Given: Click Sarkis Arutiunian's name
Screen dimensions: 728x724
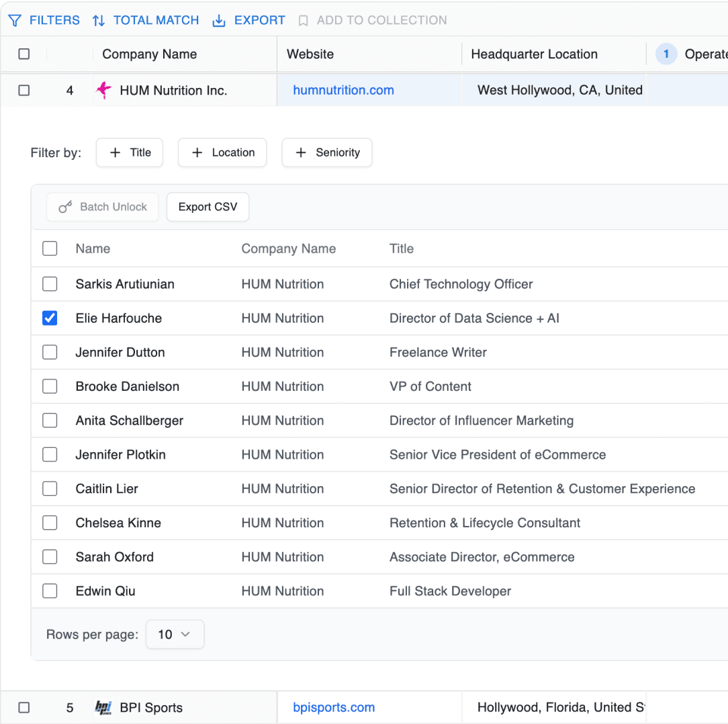Looking at the screenshot, I should pyautogui.click(x=125, y=283).
